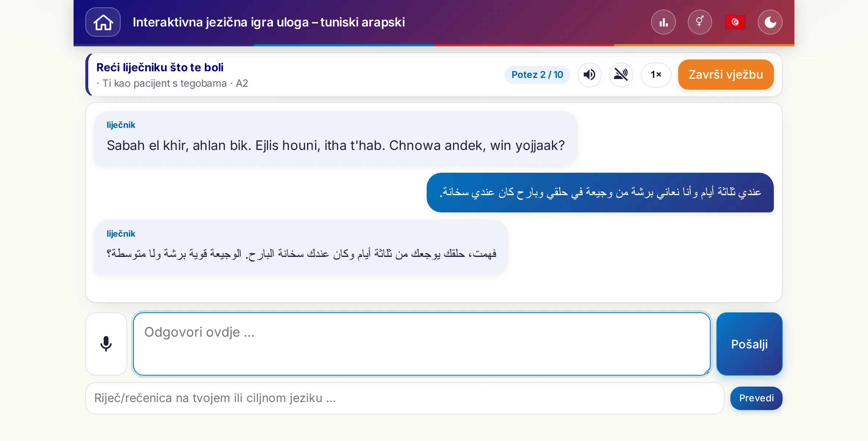
Task: Click the second liječnik Arabic message
Action: point(301,247)
